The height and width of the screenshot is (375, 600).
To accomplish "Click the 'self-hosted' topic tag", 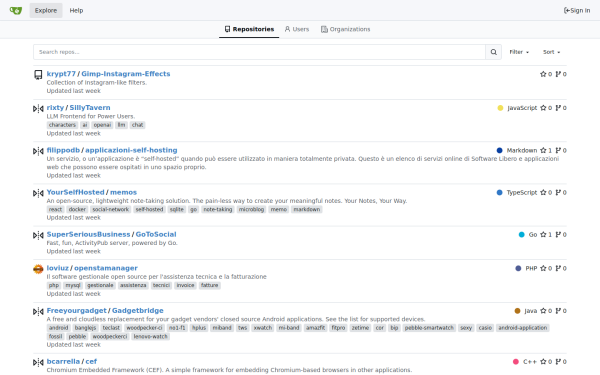I will [149, 209].
